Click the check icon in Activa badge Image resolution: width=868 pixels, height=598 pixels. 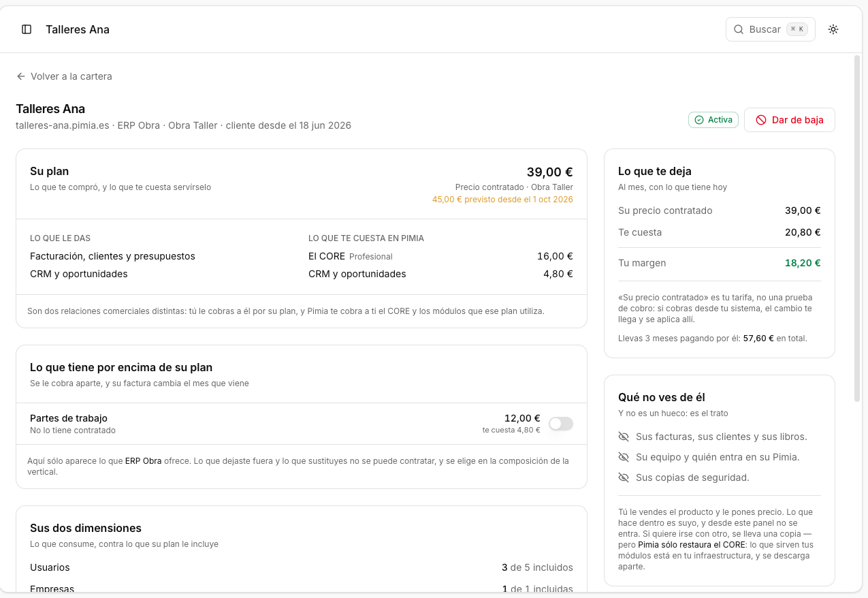(699, 120)
